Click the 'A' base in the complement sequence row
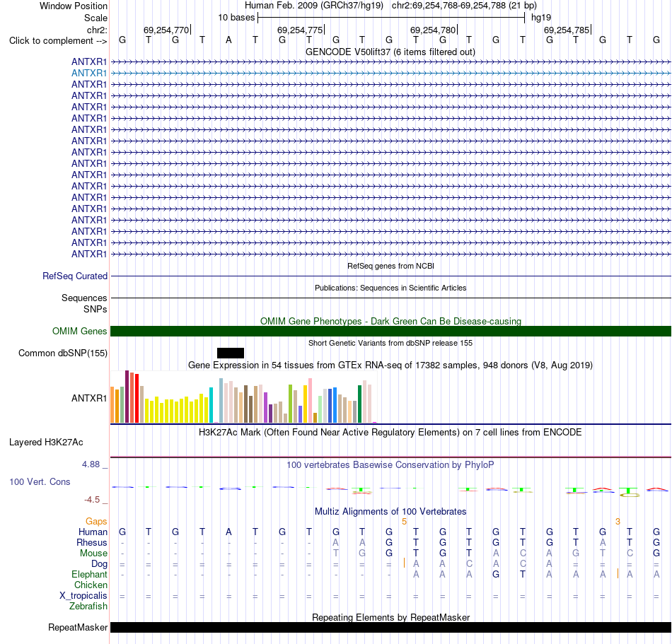Image resolution: width=672 pixels, height=644 pixels. pyautogui.click(x=228, y=40)
